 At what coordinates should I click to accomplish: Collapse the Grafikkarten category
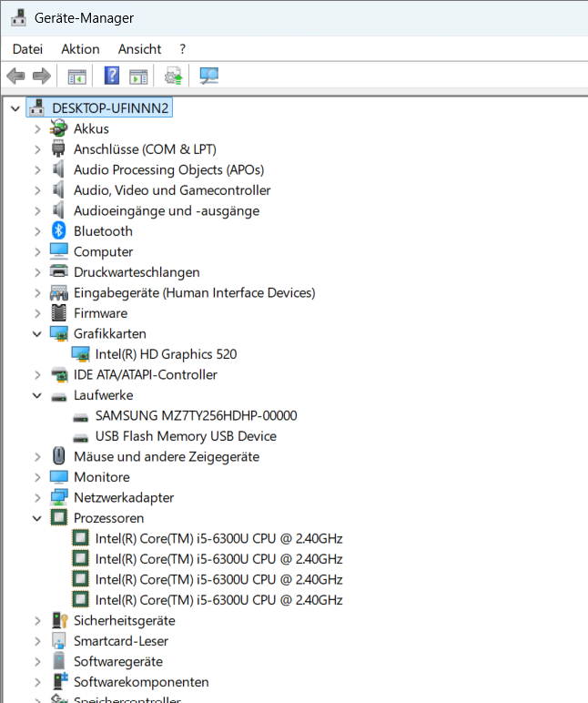tap(37, 333)
